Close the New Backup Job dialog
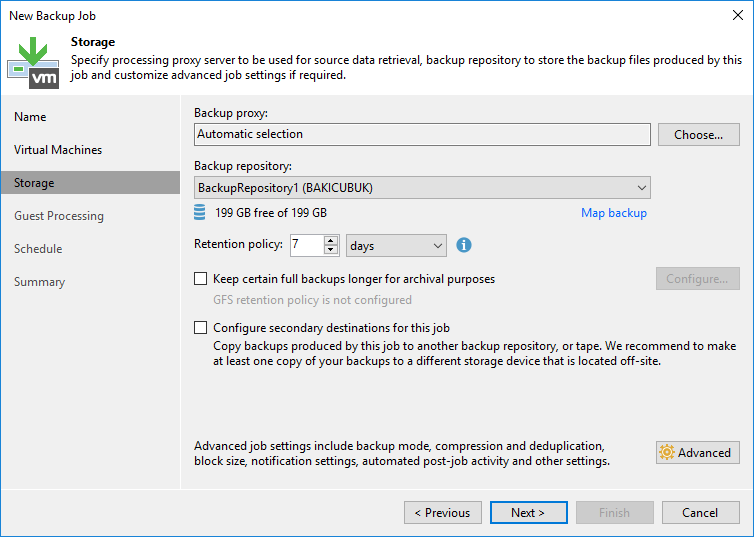 [x=737, y=16]
